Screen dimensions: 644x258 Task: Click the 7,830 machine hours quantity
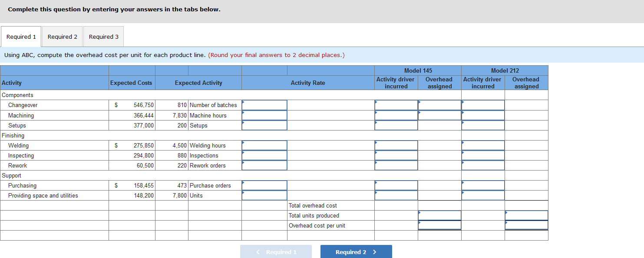[180, 115]
